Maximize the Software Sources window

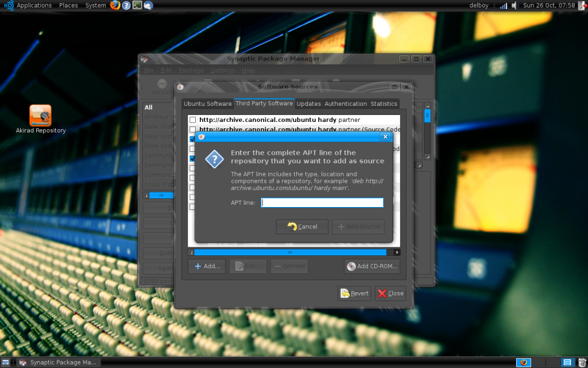(x=394, y=87)
